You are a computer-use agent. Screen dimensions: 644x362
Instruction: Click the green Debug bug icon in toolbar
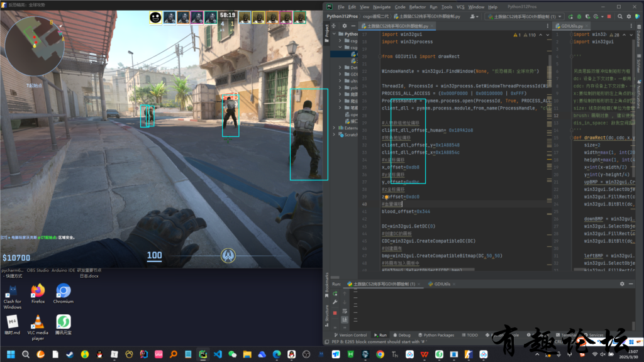point(579,16)
